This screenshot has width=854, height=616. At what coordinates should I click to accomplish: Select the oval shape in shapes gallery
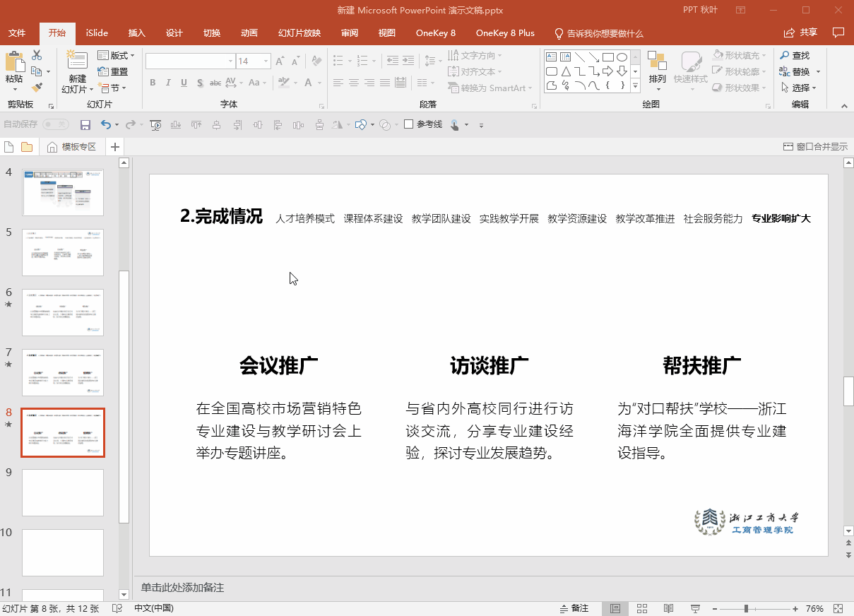(622, 57)
